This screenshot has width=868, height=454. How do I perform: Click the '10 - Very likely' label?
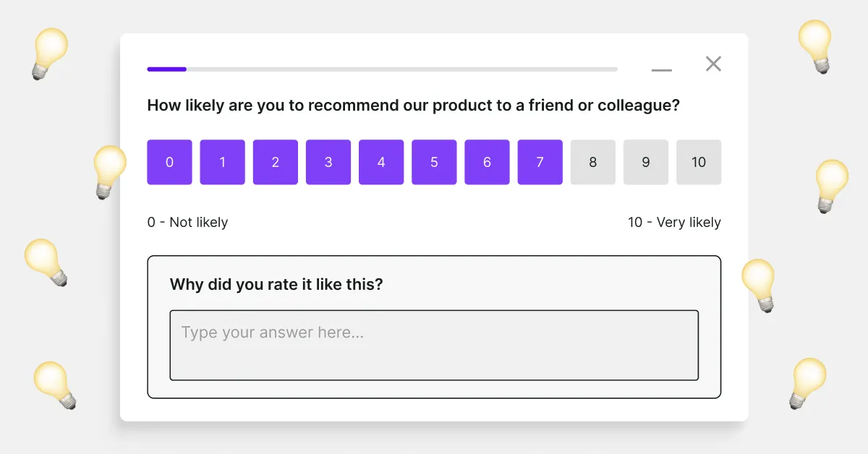click(674, 222)
